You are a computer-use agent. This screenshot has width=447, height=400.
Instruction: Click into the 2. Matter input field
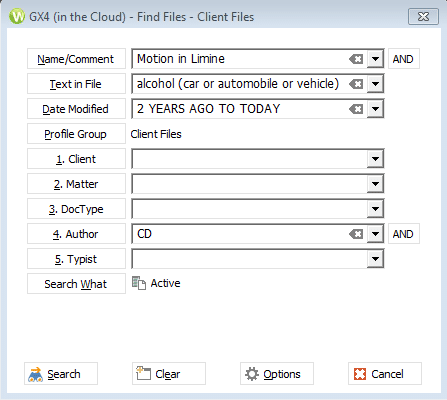tap(250, 184)
